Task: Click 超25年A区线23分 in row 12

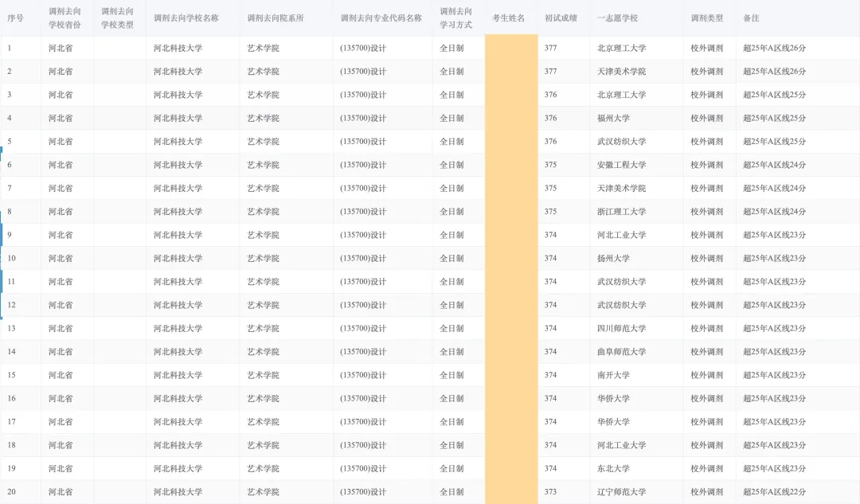Action: [775, 305]
